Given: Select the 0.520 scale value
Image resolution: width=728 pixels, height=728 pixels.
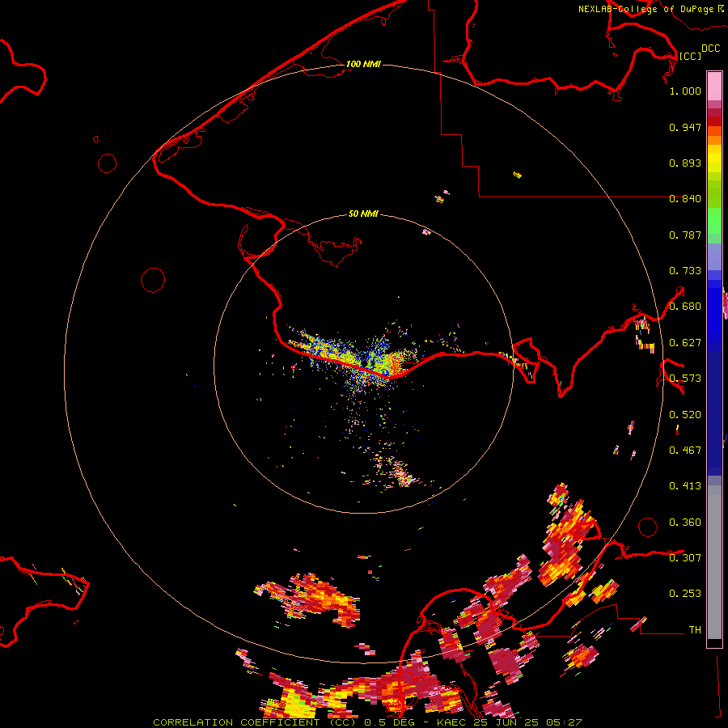Looking at the screenshot, I should point(685,415).
